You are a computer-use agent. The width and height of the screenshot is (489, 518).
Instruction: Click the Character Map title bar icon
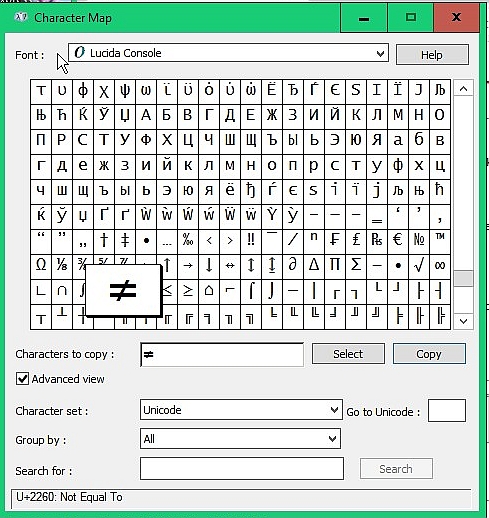click(x=21, y=17)
